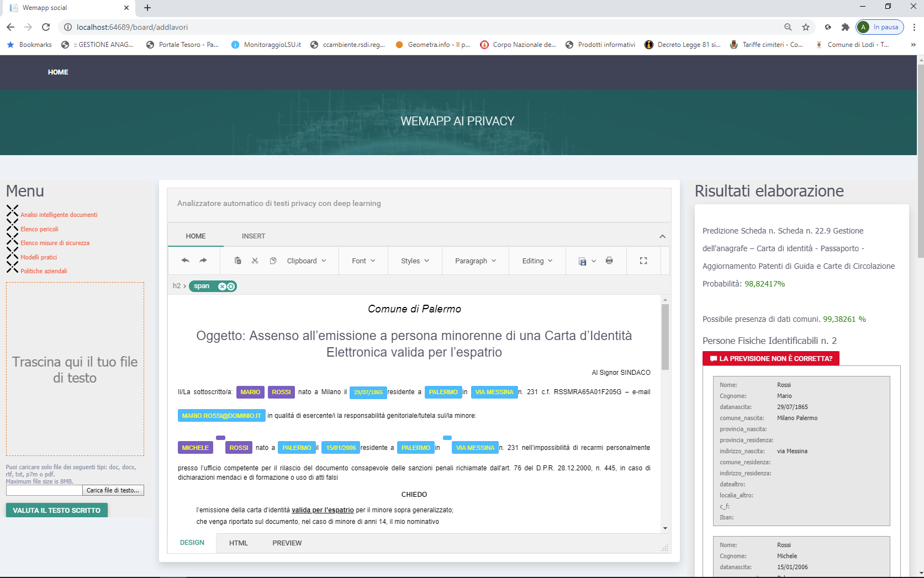This screenshot has height=578, width=924.
Task: Open span tag settings gear icon
Action: [x=231, y=286]
